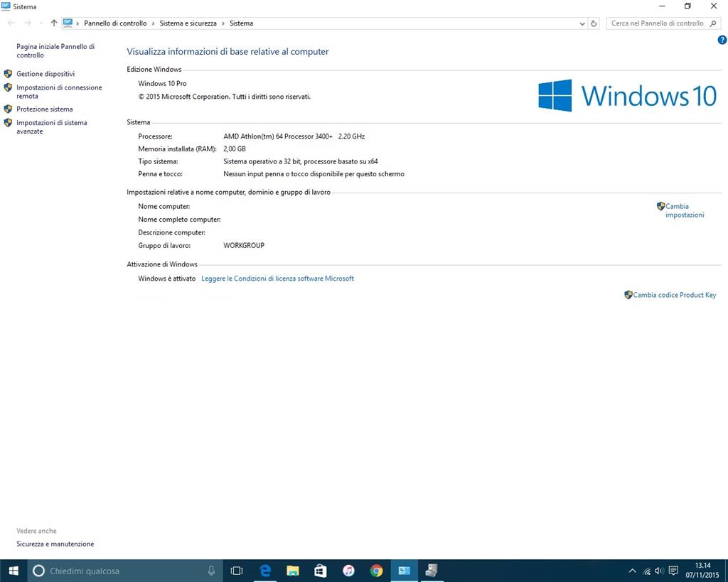Open Action Center notifications icon
Image resolution: width=728 pixels, height=582 pixels.
[x=673, y=571]
